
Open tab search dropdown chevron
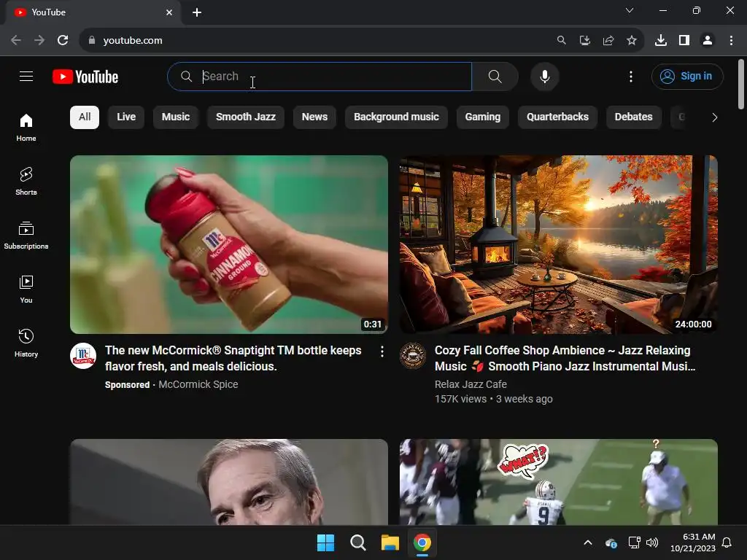[630, 10]
